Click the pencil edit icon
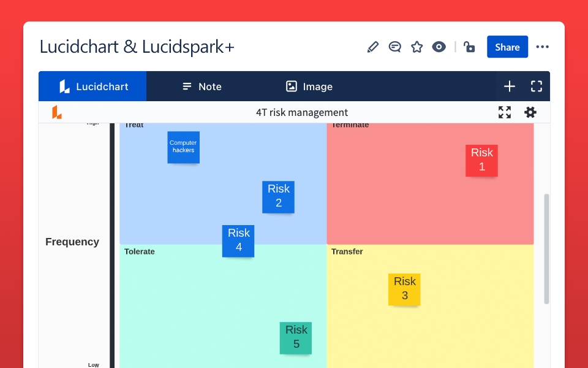 [x=372, y=47]
